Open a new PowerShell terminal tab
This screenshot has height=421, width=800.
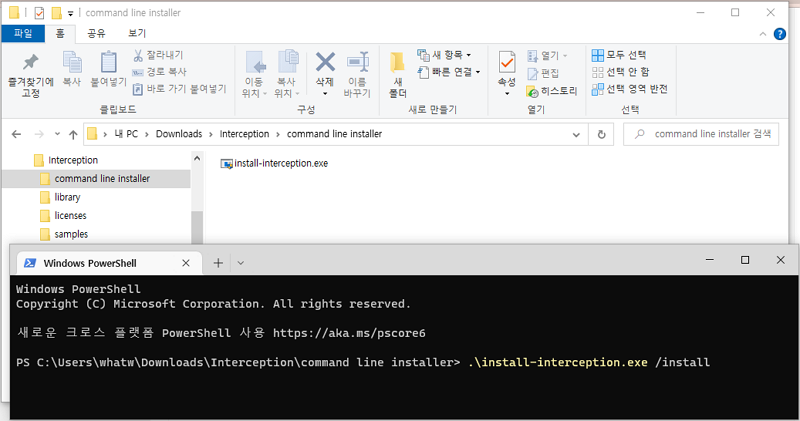218,263
